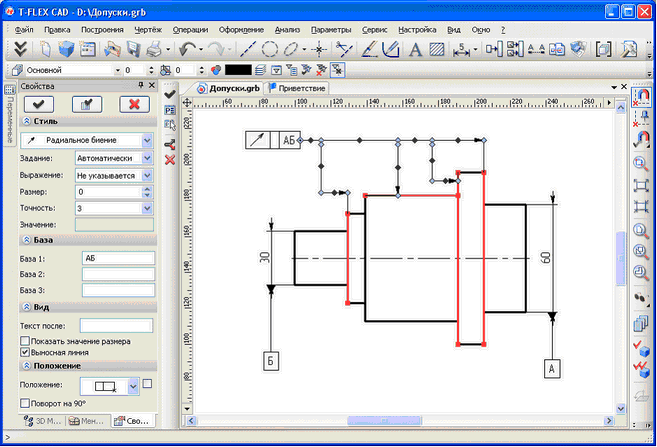Uncheck the 'Выносная линия' checkbox

(x=25, y=352)
